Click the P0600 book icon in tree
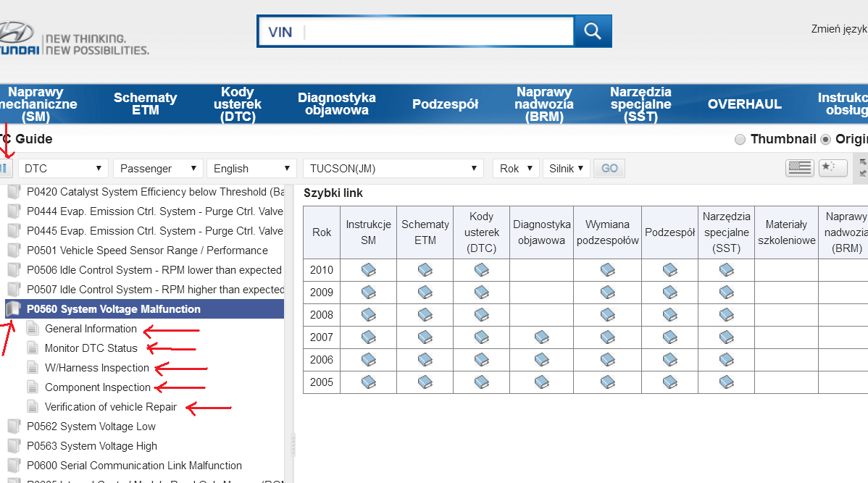Image resolution: width=868 pixels, height=483 pixels. point(14,466)
